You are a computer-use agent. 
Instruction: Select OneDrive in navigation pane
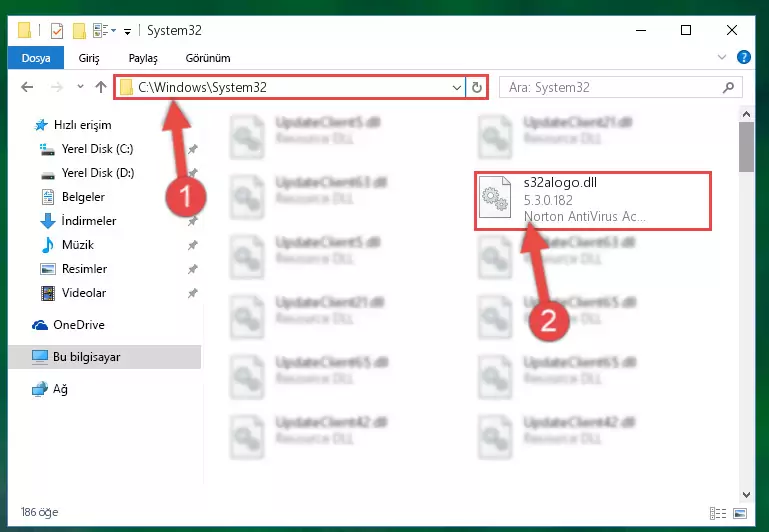68,325
